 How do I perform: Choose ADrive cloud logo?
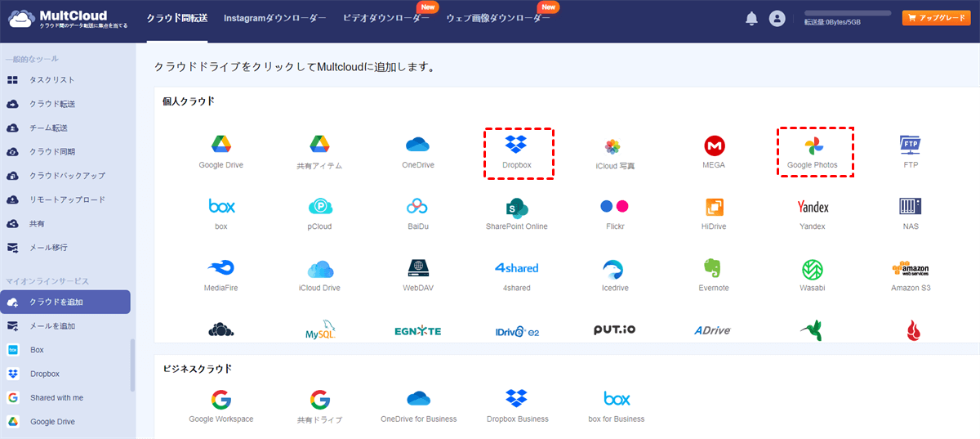point(712,331)
